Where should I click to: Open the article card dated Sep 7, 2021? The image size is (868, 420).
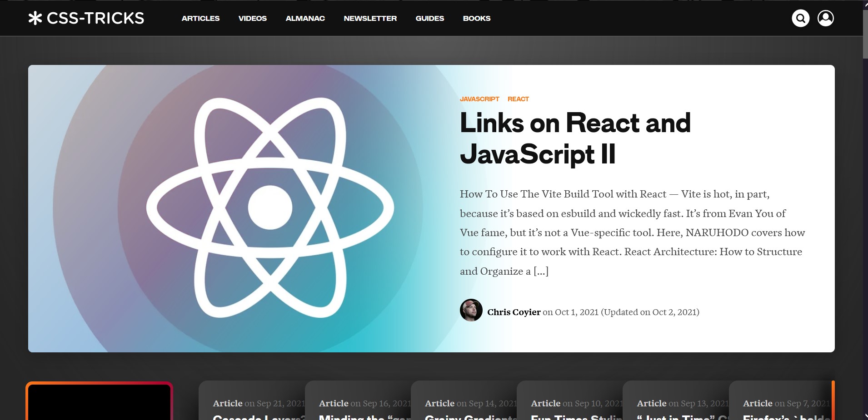pyautogui.click(x=781, y=400)
